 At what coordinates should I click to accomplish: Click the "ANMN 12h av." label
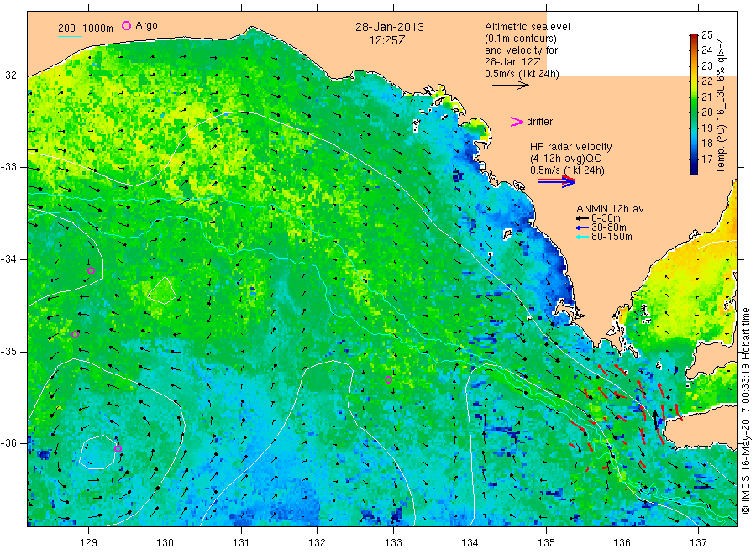click(x=612, y=209)
